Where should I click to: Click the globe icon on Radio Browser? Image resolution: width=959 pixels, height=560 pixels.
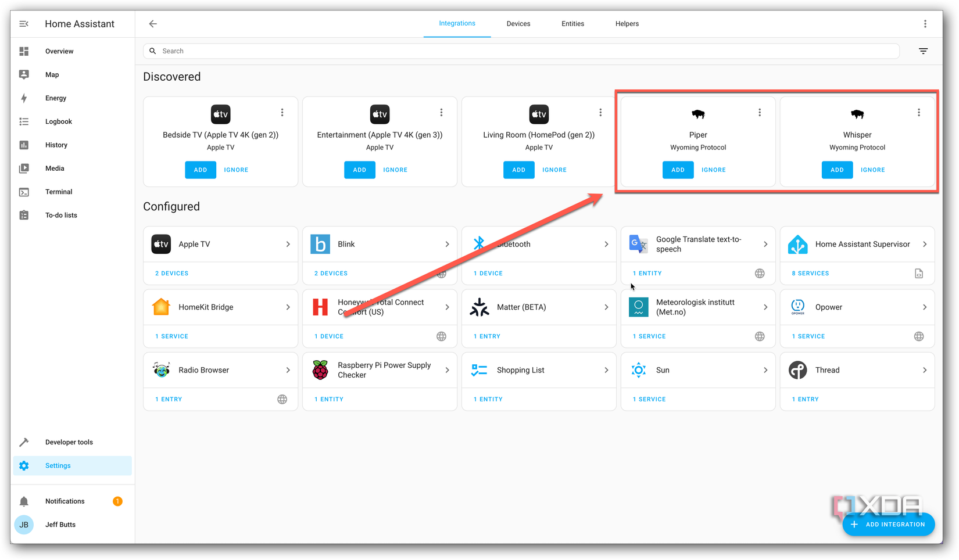click(282, 399)
